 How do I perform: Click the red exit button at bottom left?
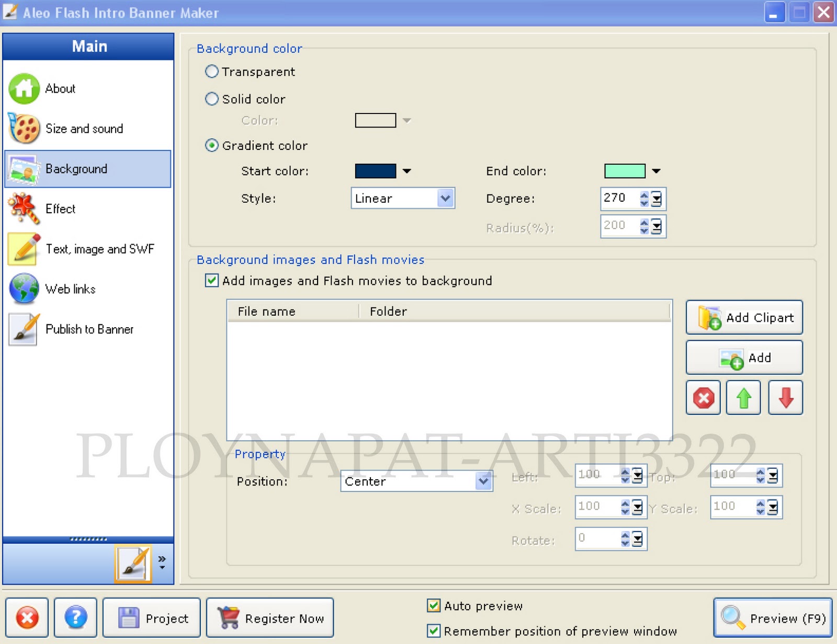coord(27,617)
